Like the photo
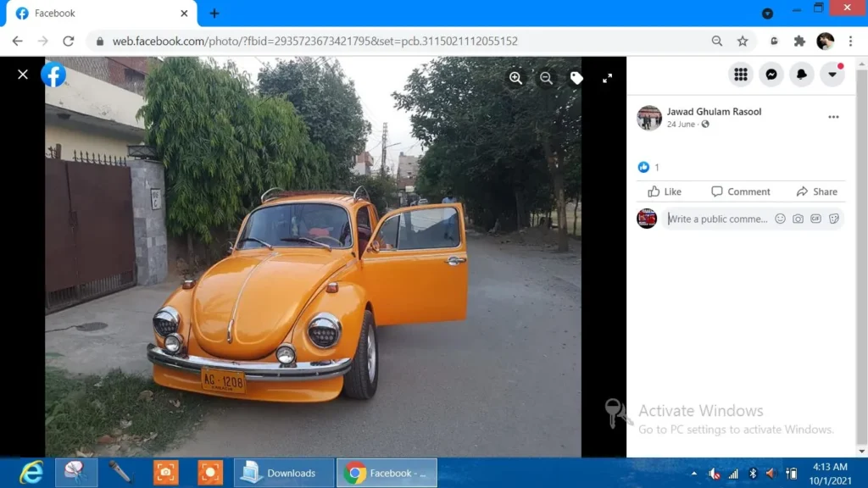 (x=665, y=191)
